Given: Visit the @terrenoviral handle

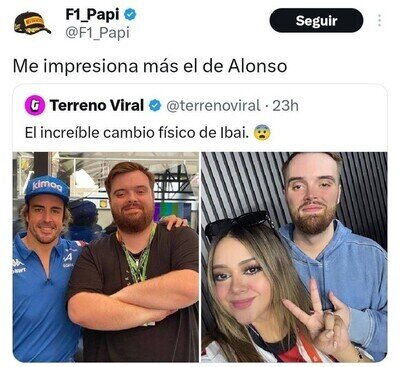Looking at the screenshot, I should pyautogui.click(x=213, y=106).
